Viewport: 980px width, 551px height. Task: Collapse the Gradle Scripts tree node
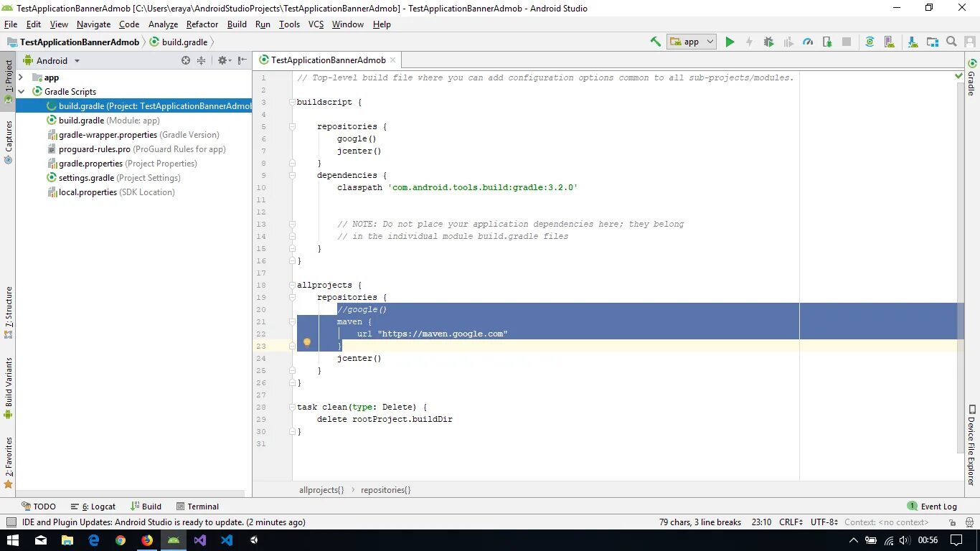[21, 92]
